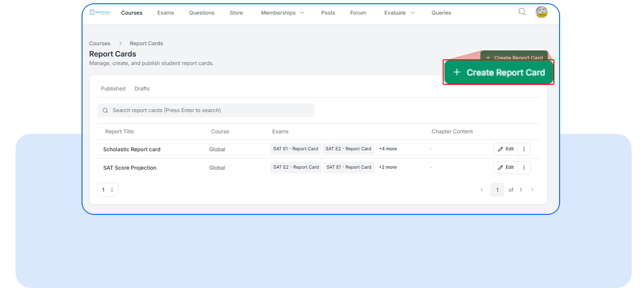Open the search magnifier icon in navbar
The width and height of the screenshot is (644, 302).
[522, 12]
